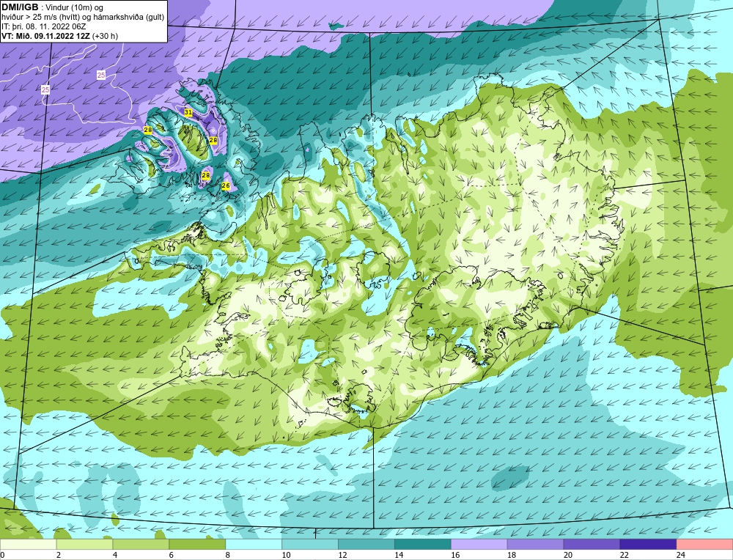The width and height of the screenshot is (733, 560).
Task: Click the legend scale value 8
Action: 228,556
